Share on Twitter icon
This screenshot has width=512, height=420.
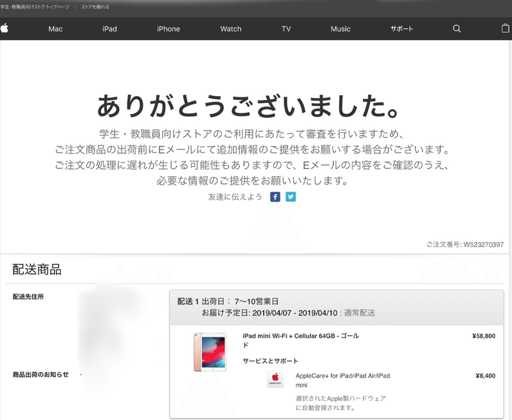point(291,197)
